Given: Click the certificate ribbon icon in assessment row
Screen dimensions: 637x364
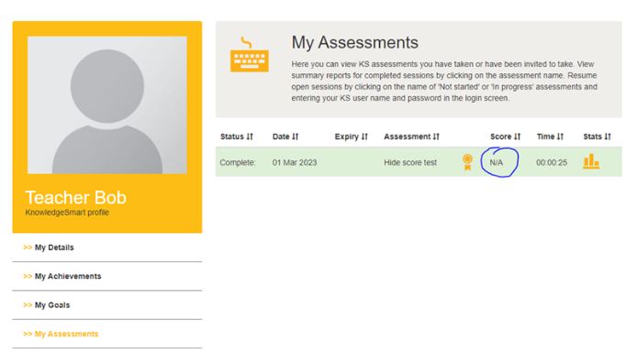Looking at the screenshot, I should 467,162.
